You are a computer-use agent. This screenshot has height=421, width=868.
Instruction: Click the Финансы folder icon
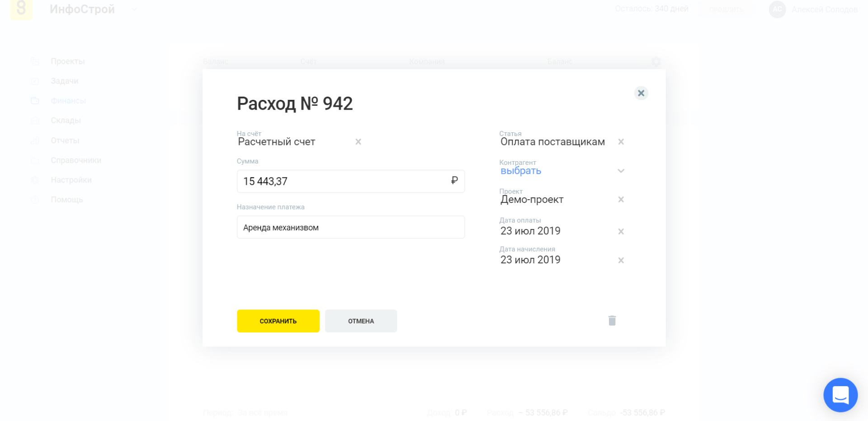tap(35, 101)
